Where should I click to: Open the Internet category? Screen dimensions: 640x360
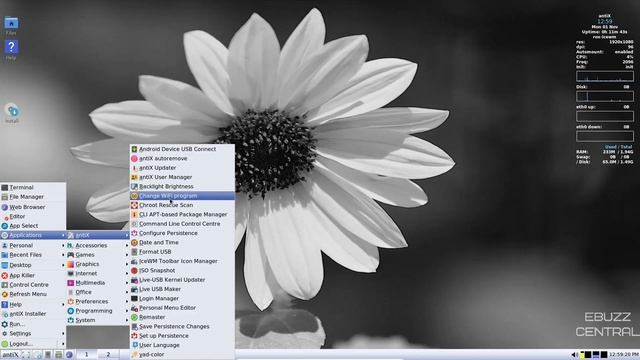98,273
